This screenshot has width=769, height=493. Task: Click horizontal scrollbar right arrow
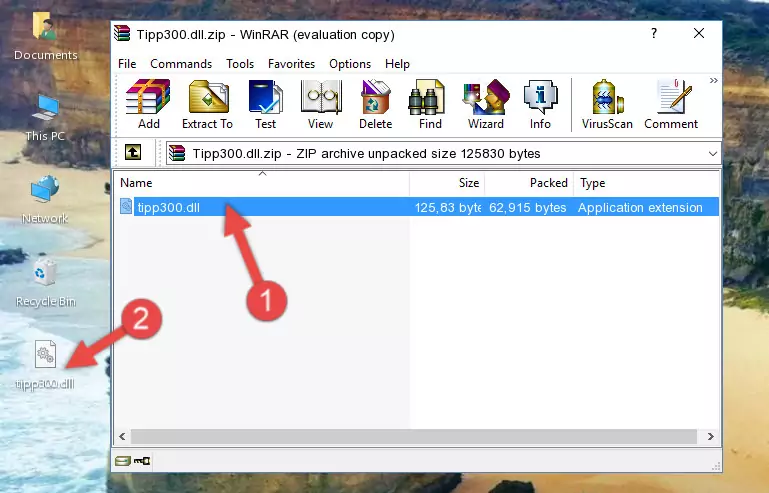(710, 436)
